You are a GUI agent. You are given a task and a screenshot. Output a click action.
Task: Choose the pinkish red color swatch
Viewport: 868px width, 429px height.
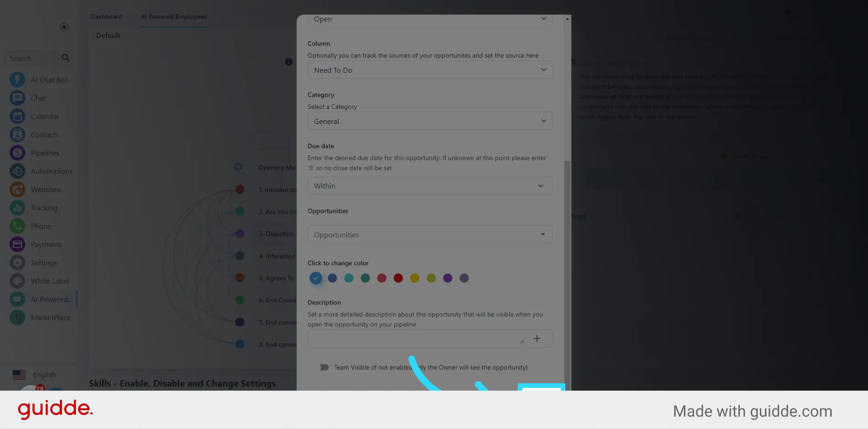[382, 278]
